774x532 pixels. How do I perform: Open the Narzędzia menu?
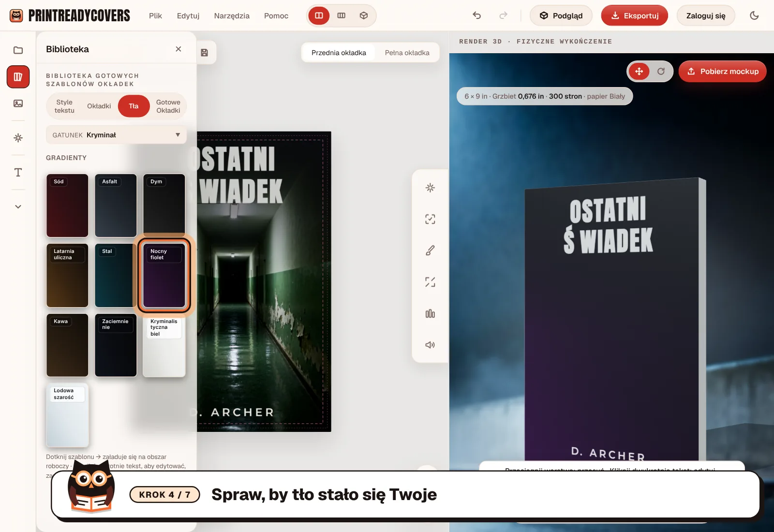click(x=232, y=15)
